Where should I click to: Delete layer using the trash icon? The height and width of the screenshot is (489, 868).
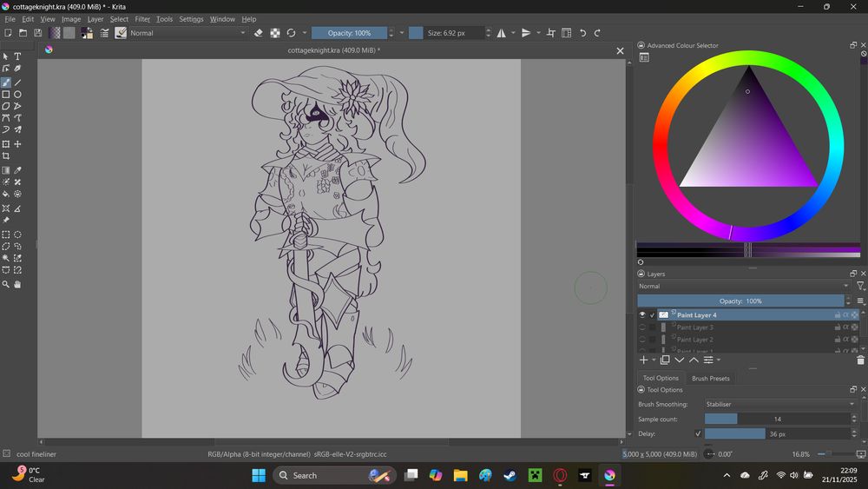click(x=860, y=360)
